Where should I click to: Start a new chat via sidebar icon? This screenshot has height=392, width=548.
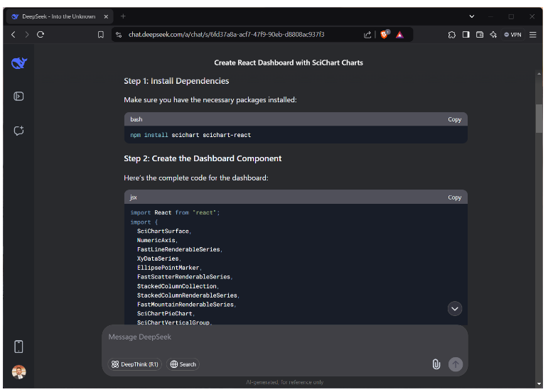tap(18, 131)
